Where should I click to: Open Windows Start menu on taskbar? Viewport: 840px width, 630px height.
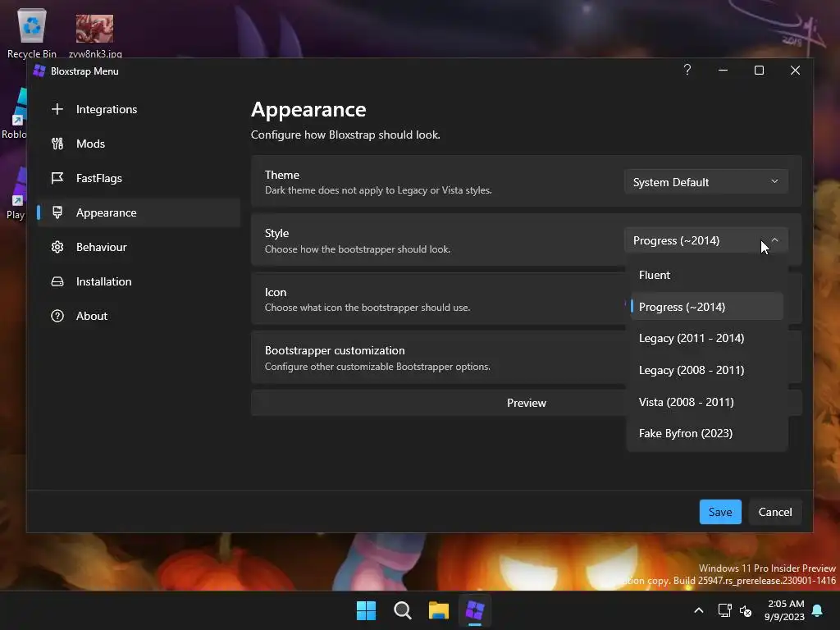click(x=367, y=610)
